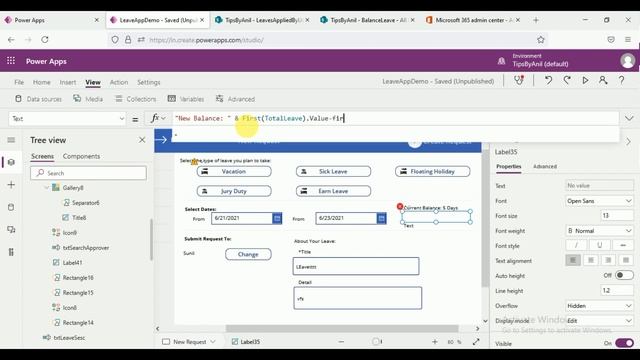Image resolution: width=640 pixels, height=360 pixels.
Task: Click the Jury Duty button
Action: 234,191
